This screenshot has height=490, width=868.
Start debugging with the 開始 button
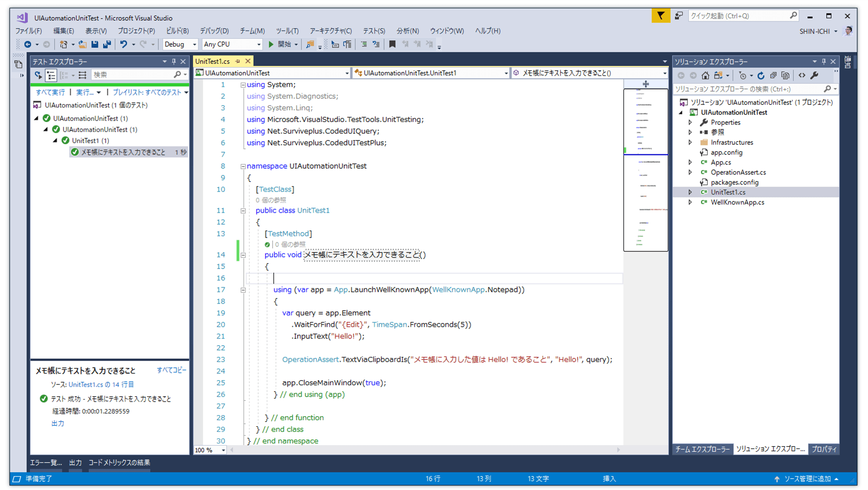tap(280, 44)
